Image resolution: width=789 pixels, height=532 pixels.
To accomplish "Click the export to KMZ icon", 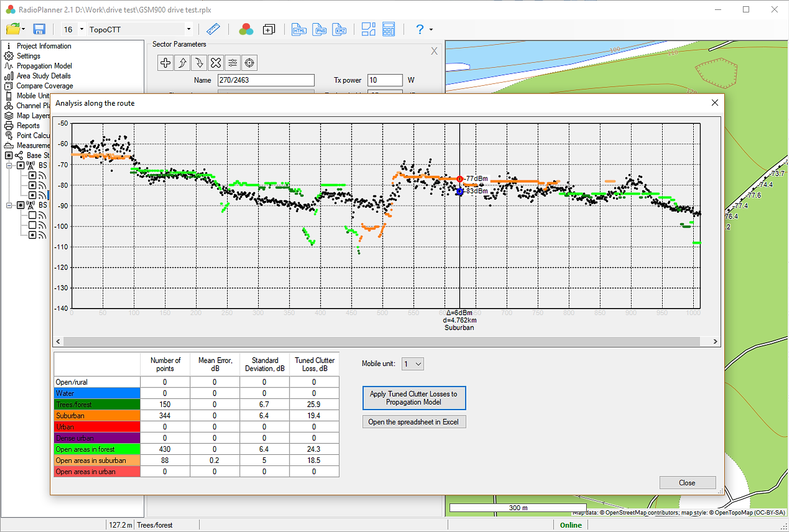I will point(340,29).
